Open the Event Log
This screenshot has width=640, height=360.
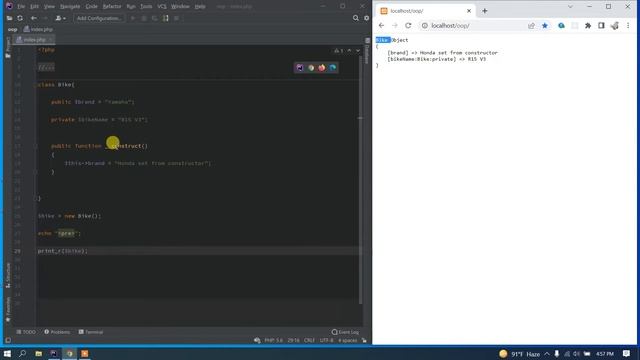pos(345,332)
